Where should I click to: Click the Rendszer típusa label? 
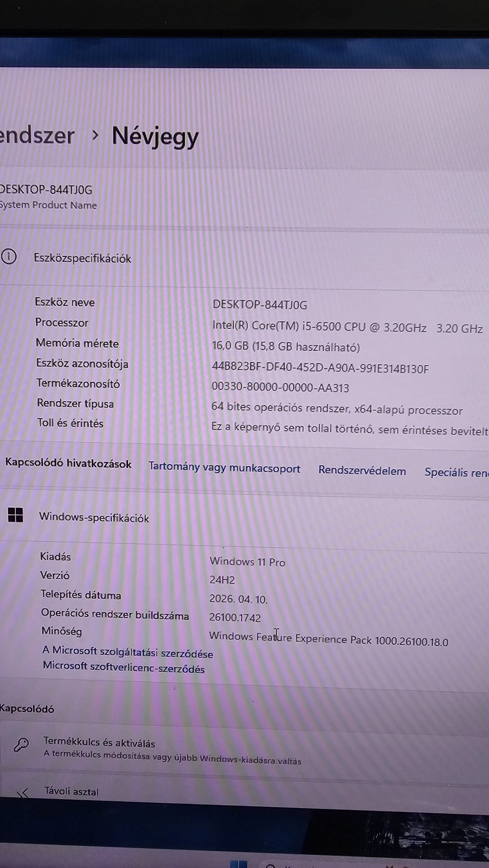click(x=75, y=403)
